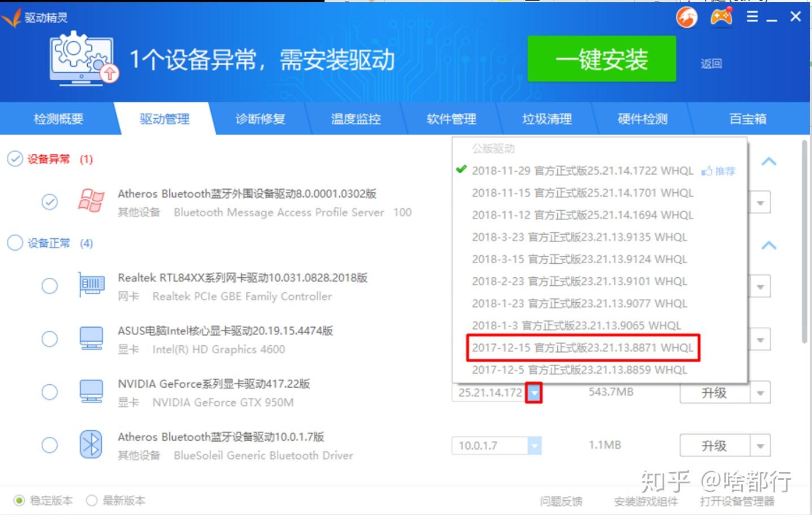Check the Realtek RTL84XX network driver checkbox
The height and width of the screenshot is (515, 812).
(50, 286)
